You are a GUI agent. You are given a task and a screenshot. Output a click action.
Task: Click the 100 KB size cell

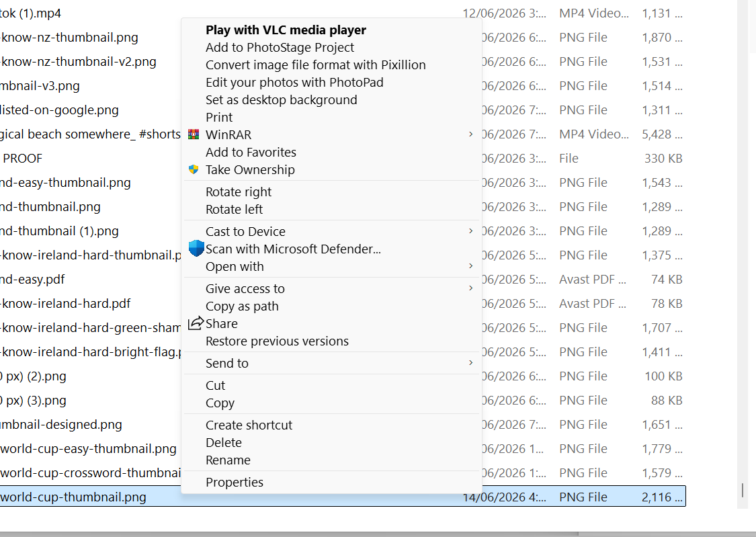pos(663,376)
